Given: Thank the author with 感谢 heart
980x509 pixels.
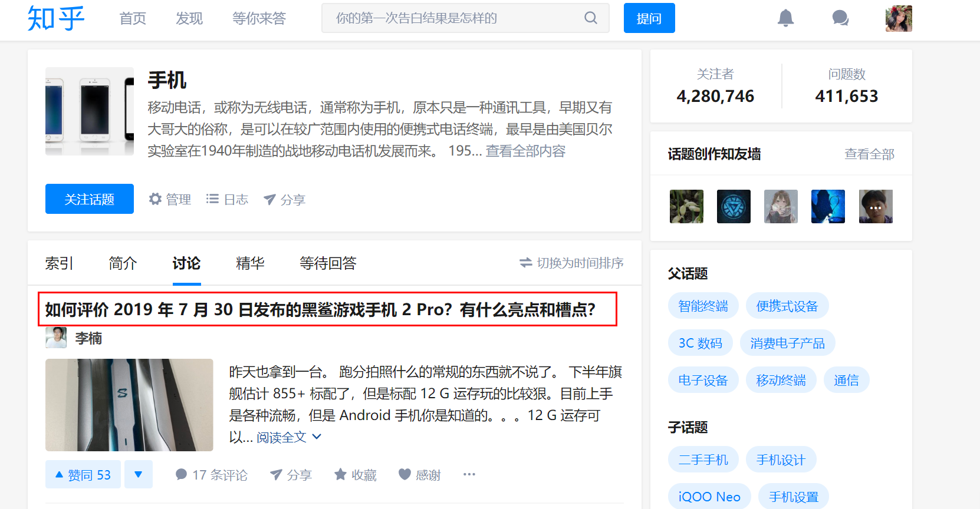Looking at the screenshot, I should point(420,475).
